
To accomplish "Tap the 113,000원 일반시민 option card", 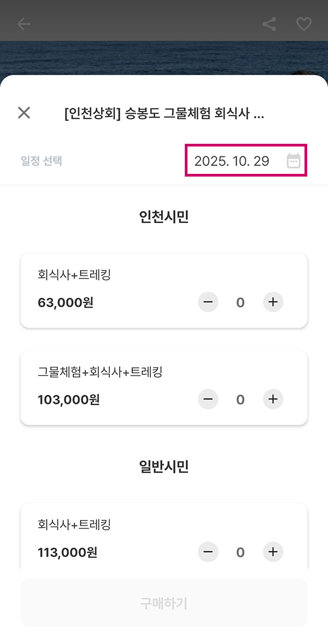I will pos(109,538).
